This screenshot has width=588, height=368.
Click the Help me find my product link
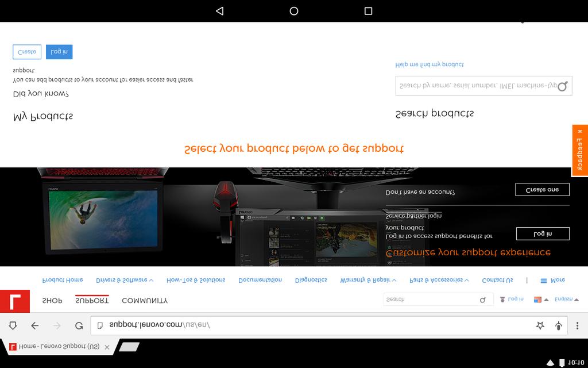pos(430,64)
